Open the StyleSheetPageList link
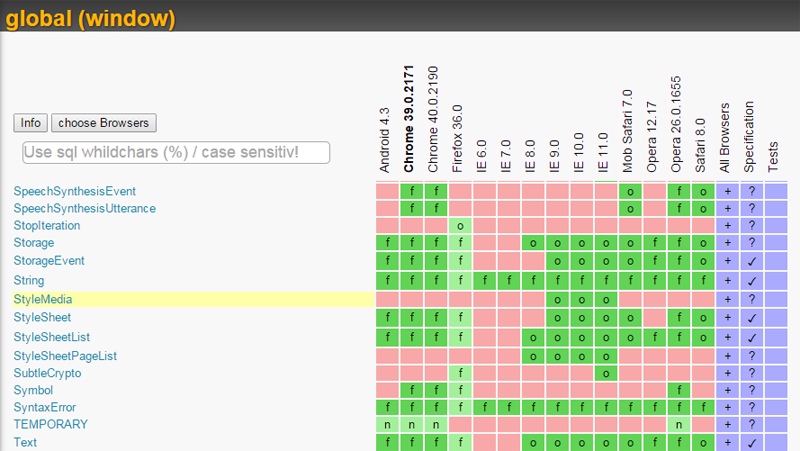Screen dimensions: 800x451 pyautogui.click(x=65, y=356)
